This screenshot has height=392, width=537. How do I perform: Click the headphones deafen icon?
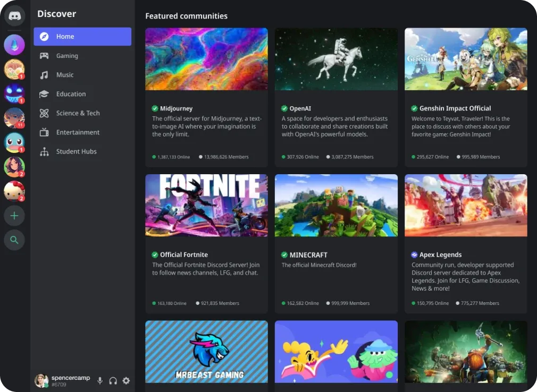tap(113, 381)
